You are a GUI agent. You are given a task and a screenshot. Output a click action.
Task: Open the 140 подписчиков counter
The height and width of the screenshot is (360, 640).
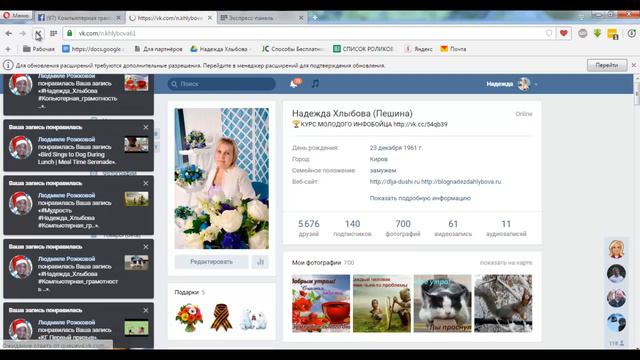tap(352, 228)
